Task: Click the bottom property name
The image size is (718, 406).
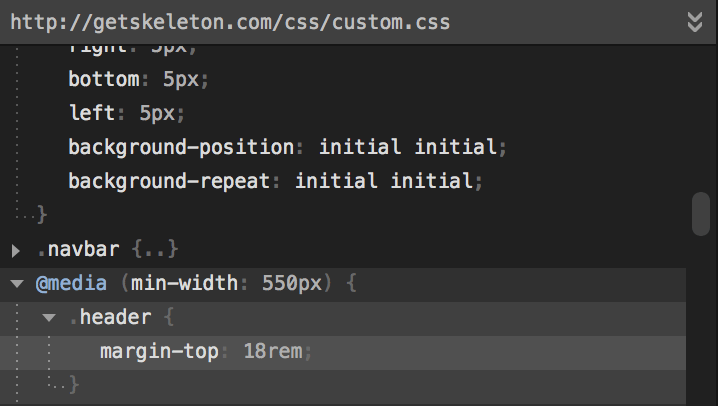Action: (x=104, y=79)
